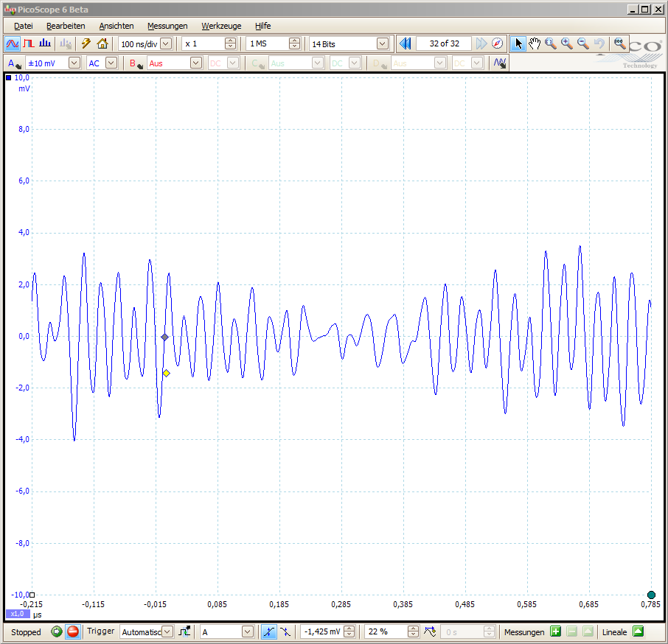Open the 14 Bits resolution dropdown
The height and width of the screenshot is (644, 668).
tap(383, 43)
